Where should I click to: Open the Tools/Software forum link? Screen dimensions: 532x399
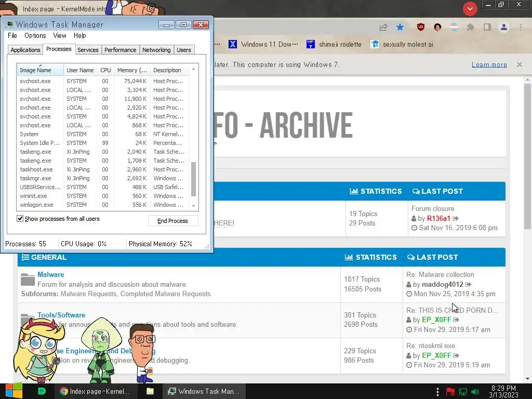[61, 315]
